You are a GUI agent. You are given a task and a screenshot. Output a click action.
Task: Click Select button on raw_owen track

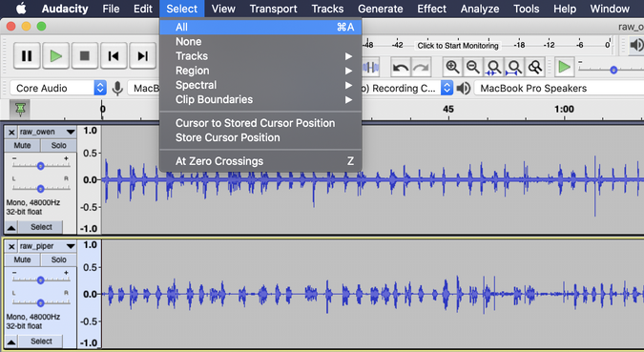(x=41, y=227)
